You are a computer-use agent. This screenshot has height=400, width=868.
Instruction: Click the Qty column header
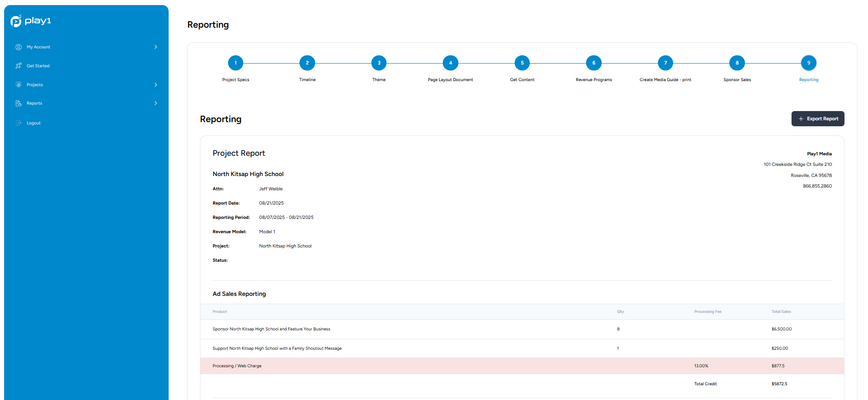(620, 312)
